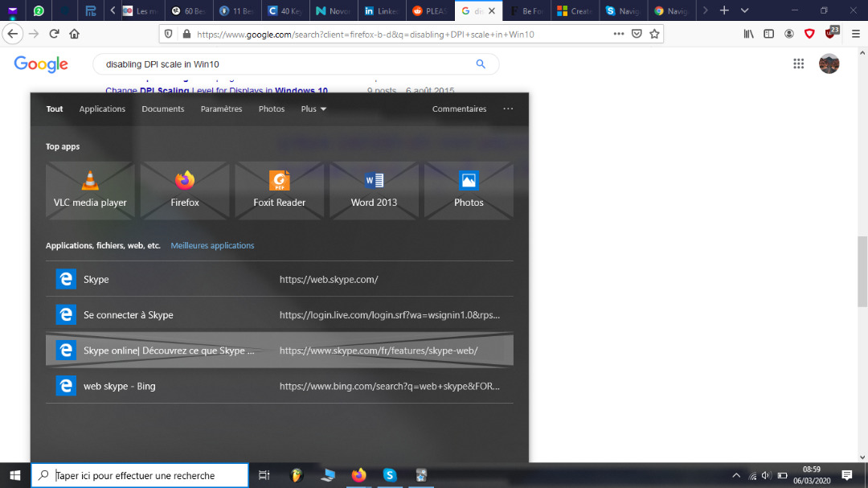Select the Tout search filter tab
Image resolution: width=868 pixels, height=488 pixels.
55,109
